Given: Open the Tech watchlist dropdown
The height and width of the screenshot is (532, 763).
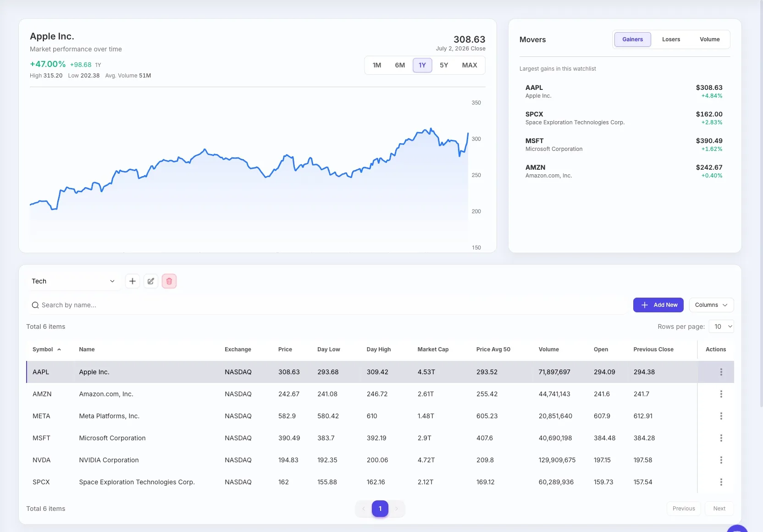Looking at the screenshot, I should (x=73, y=281).
